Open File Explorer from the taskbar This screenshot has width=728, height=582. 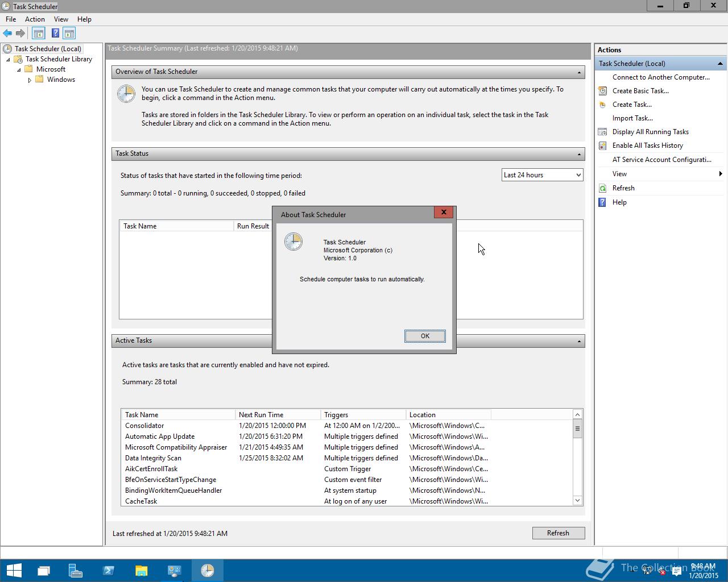(142, 570)
